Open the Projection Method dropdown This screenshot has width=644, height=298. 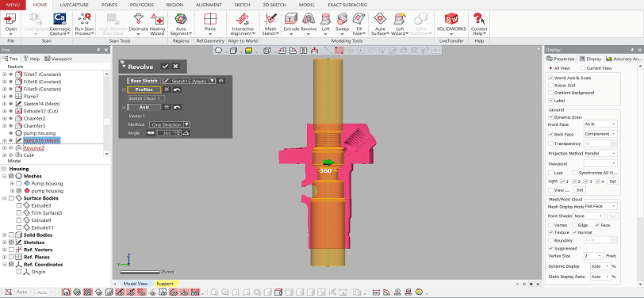600,154
